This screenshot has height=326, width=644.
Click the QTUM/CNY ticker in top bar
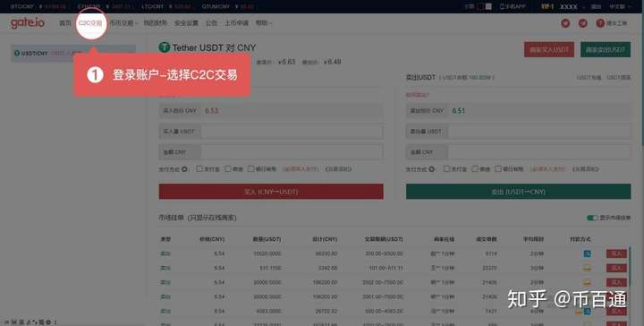[x=227, y=6]
